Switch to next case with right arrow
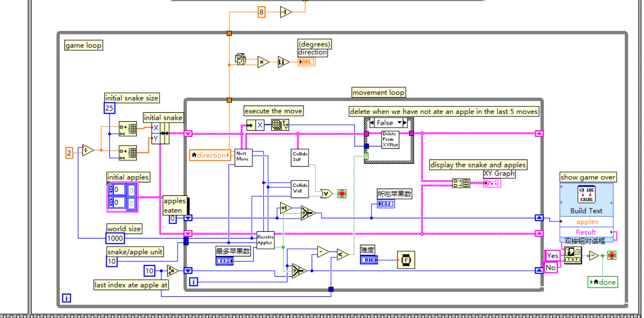Viewport: 644px width, 318px height. pyautogui.click(x=405, y=123)
